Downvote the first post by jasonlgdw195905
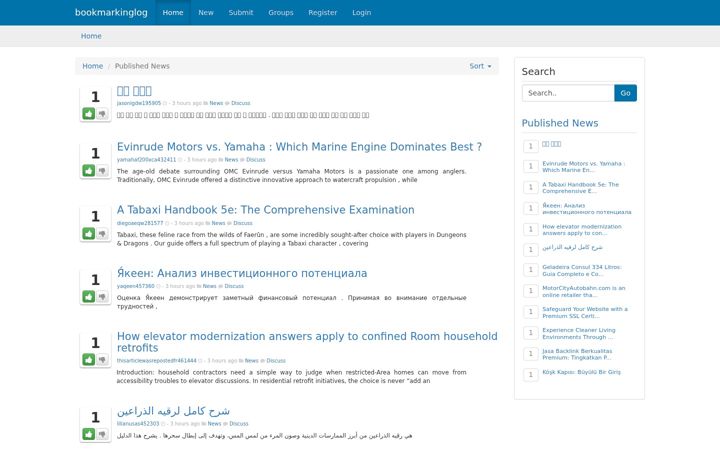This screenshot has height=450, width=720. coord(102,113)
